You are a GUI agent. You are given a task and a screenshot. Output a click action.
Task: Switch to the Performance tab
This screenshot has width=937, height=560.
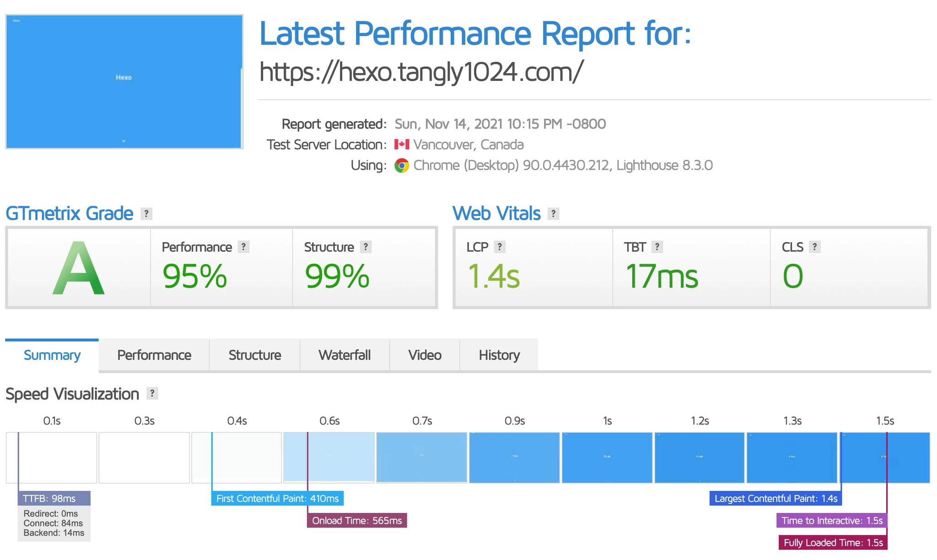click(154, 355)
